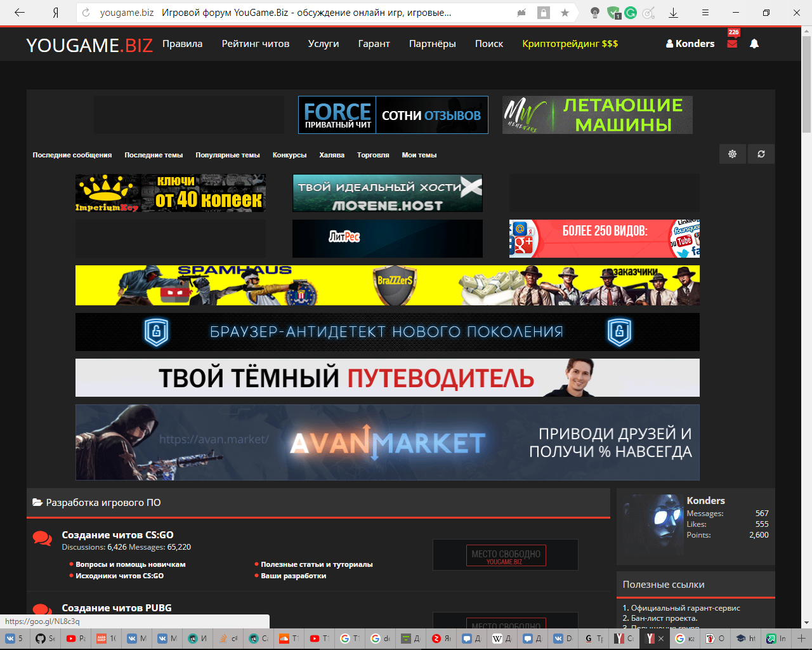The height and width of the screenshot is (650, 812).
Task: Click the Летающие машины banner
Action: tap(598, 115)
